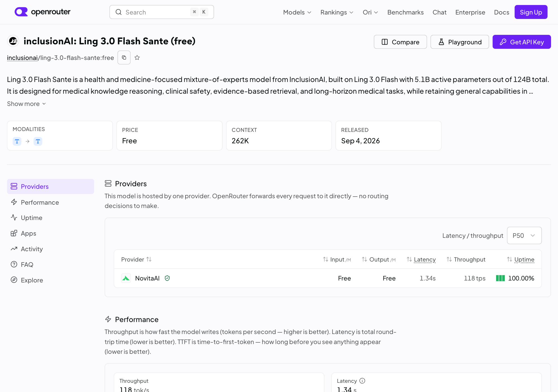The height and width of the screenshot is (392, 558).
Task: Click the 100.00% uptime value
Action: coord(521,278)
